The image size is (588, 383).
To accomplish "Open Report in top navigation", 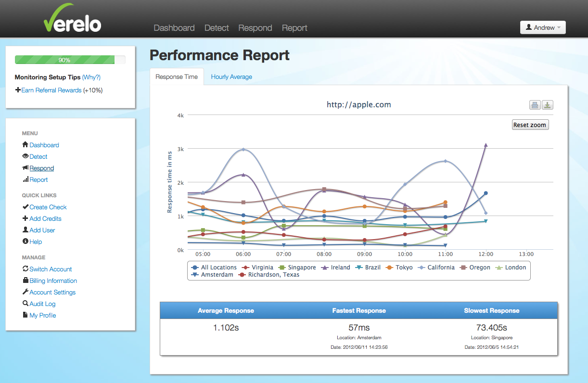I will (x=294, y=28).
